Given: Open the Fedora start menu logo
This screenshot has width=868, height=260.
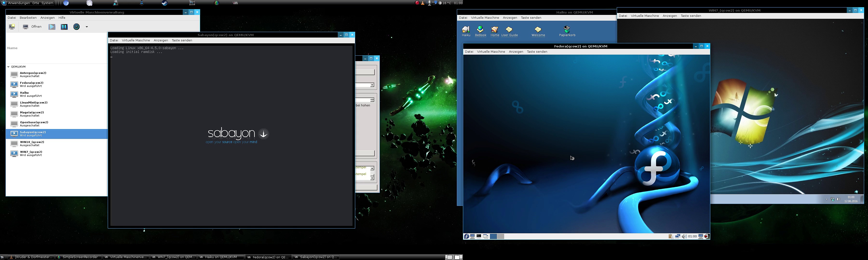Looking at the screenshot, I should coord(466,236).
